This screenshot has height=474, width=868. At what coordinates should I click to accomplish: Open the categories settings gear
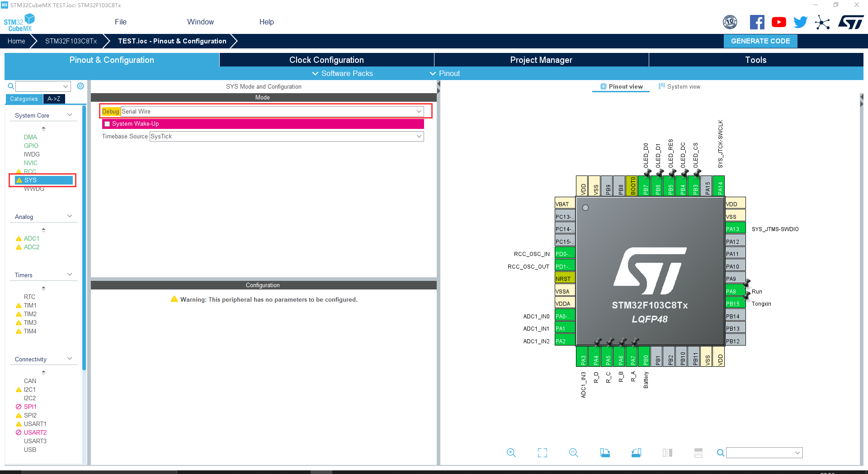pos(80,86)
